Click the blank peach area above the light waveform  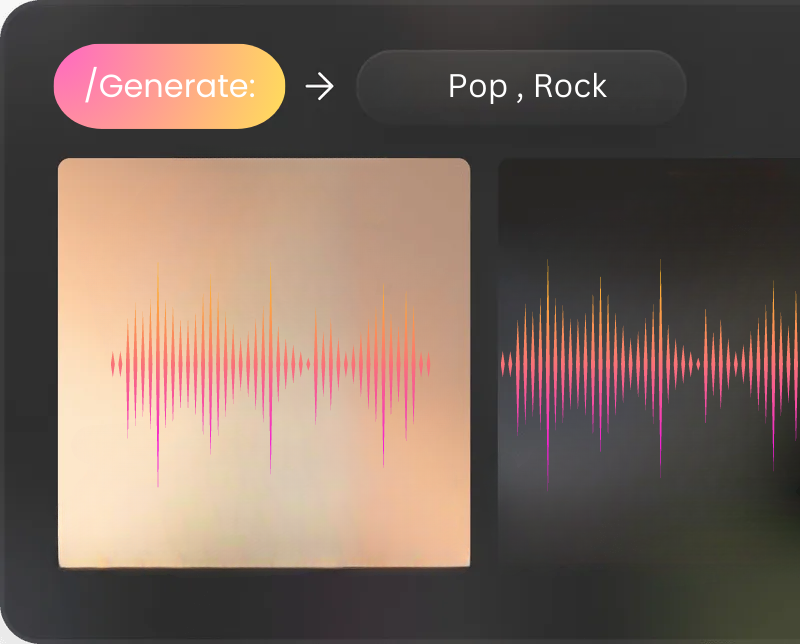(x=264, y=209)
